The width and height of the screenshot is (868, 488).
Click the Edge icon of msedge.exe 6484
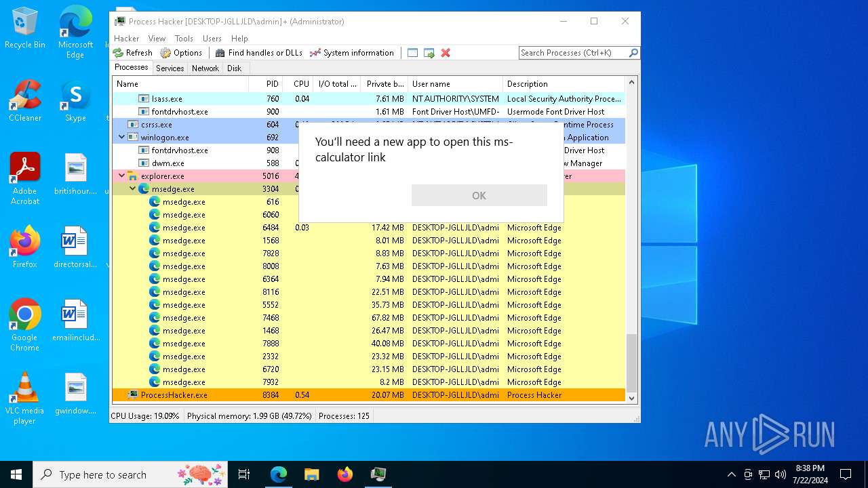[x=155, y=228]
